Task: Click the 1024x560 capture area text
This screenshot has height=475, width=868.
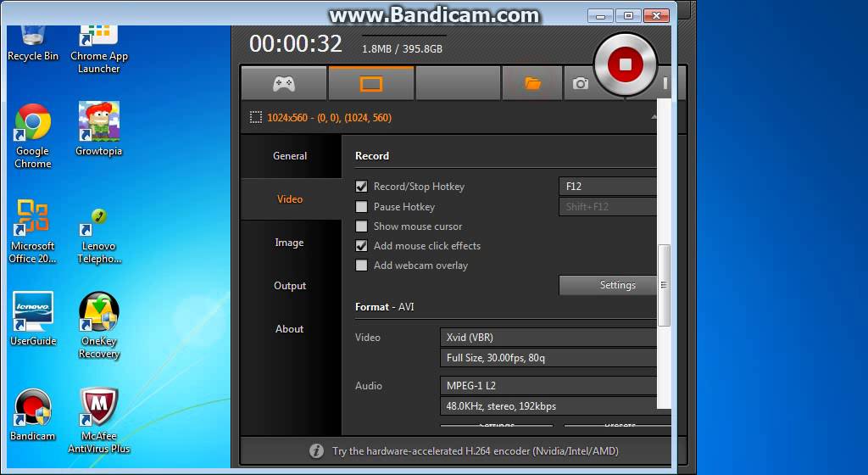Action: [x=329, y=117]
